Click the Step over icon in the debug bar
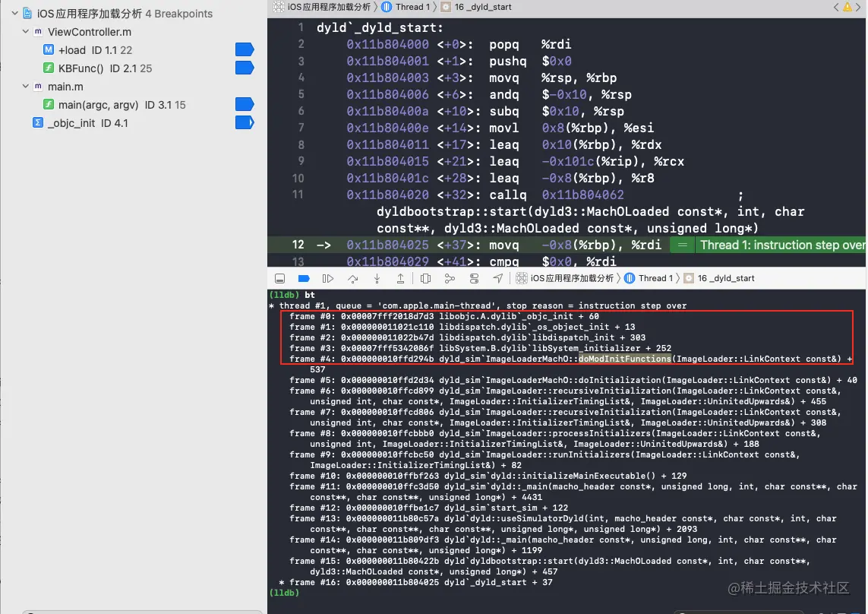Viewport: 868px width, 614px height. pyautogui.click(x=352, y=278)
